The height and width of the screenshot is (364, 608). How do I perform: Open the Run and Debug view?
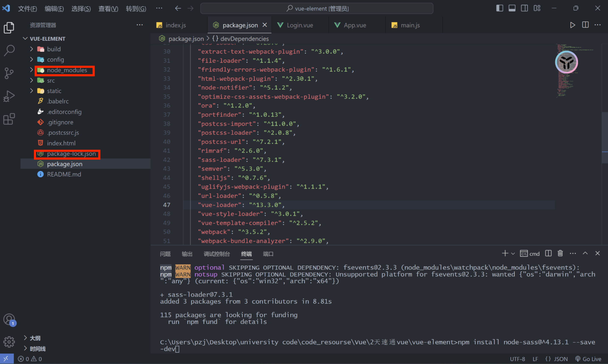pos(9,96)
